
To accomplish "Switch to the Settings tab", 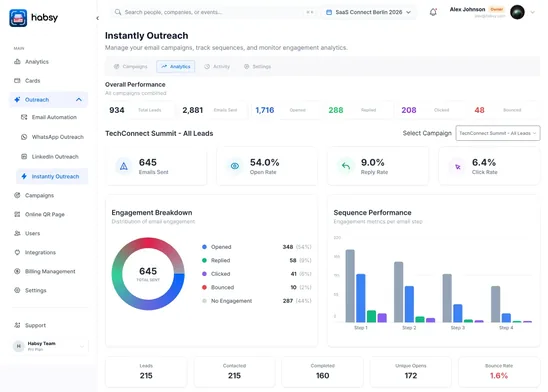I will pos(258,66).
